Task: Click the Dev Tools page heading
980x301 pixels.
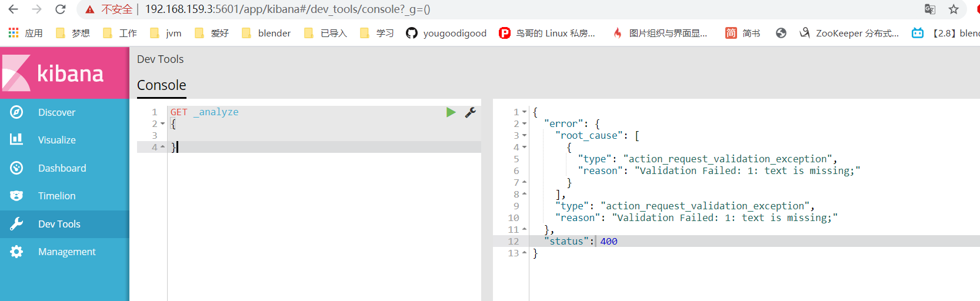Action: 161,59
